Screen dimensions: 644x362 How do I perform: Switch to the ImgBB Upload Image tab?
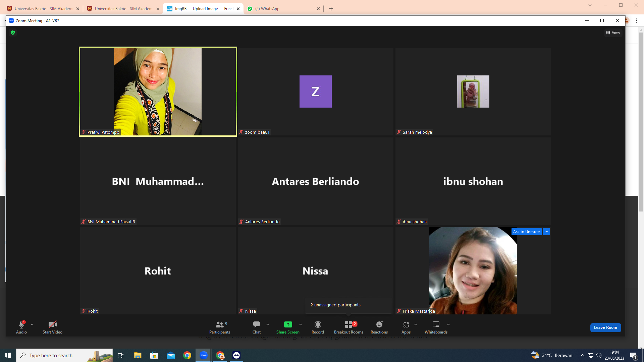203,9
